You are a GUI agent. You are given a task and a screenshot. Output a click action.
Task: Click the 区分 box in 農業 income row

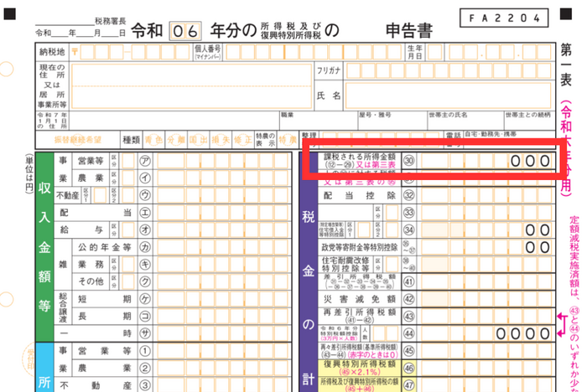(127, 178)
